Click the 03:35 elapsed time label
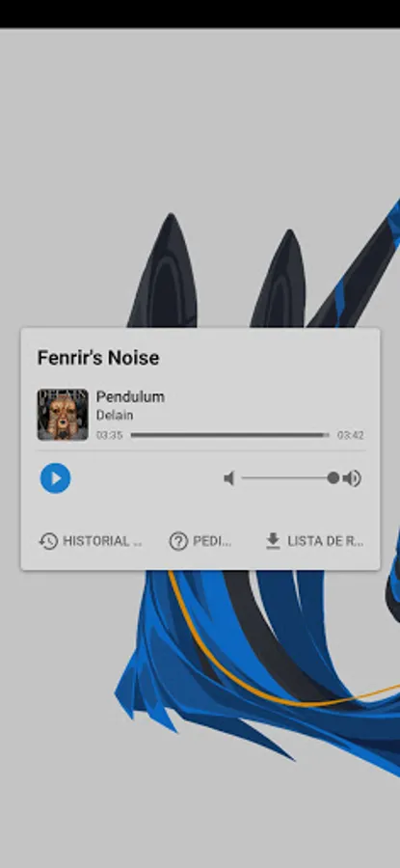 point(109,435)
